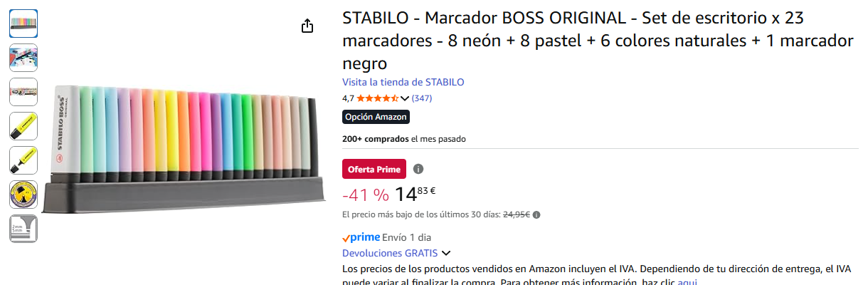
Task: Open Visita la tienda de STABILO link
Action: click(x=403, y=82)
